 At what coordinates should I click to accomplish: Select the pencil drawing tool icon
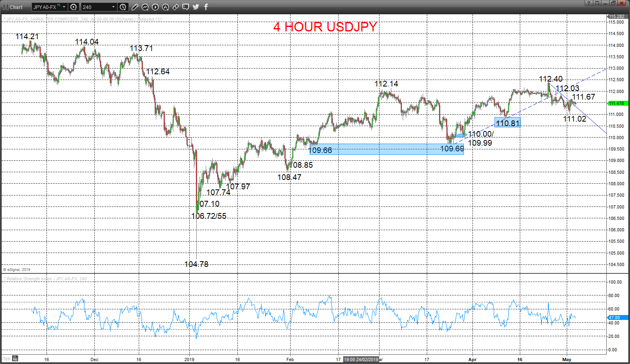[135, 7]
